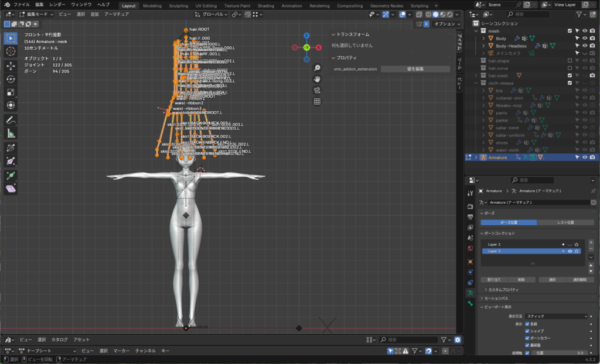Click the 値を編集 button
Screen dimensions: 600x364
415,69
